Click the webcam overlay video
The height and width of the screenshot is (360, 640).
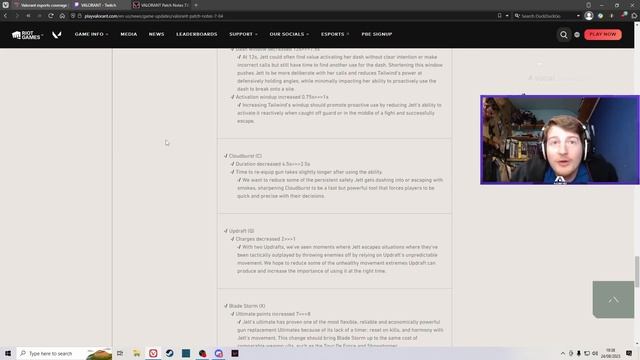click(x=560, y=140)
